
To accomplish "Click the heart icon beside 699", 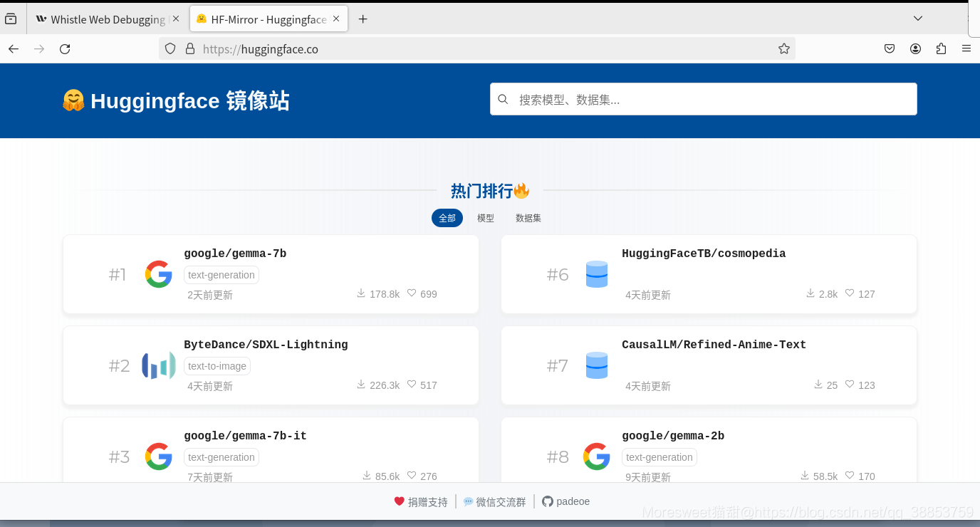I will pos(412,293).
